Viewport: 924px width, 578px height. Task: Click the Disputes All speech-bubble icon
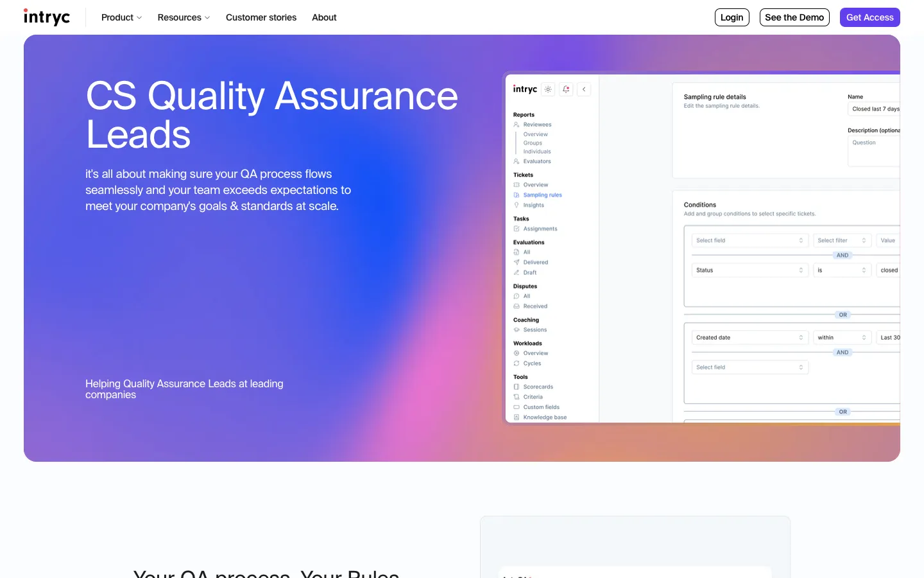[517, 296]
